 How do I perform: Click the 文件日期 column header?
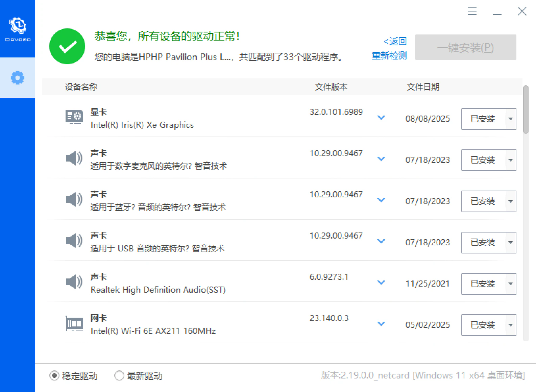click(x=423, y=87)
